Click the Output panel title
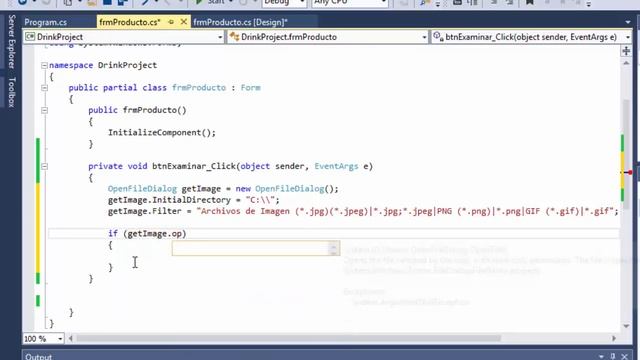This screenshot has height=360, width=640. (38, 357)
